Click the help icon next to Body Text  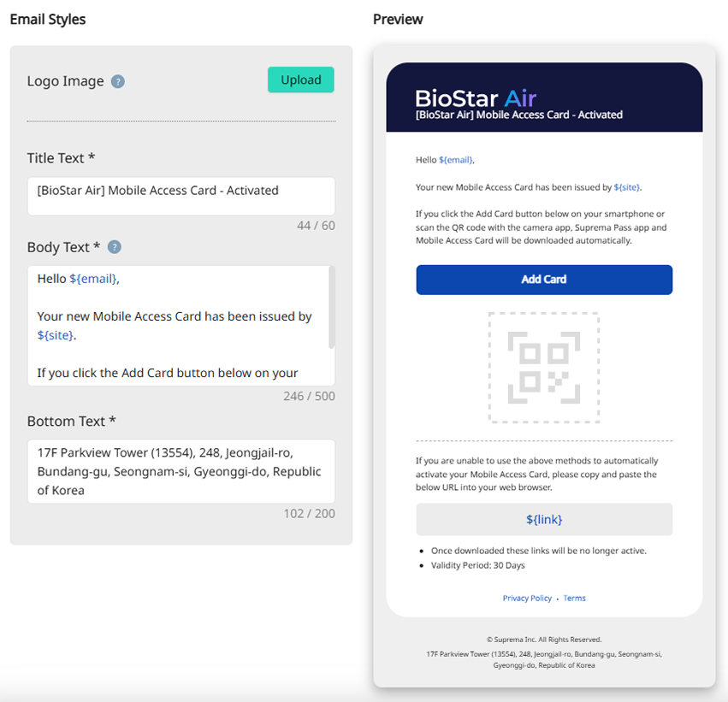click(114, 247)
